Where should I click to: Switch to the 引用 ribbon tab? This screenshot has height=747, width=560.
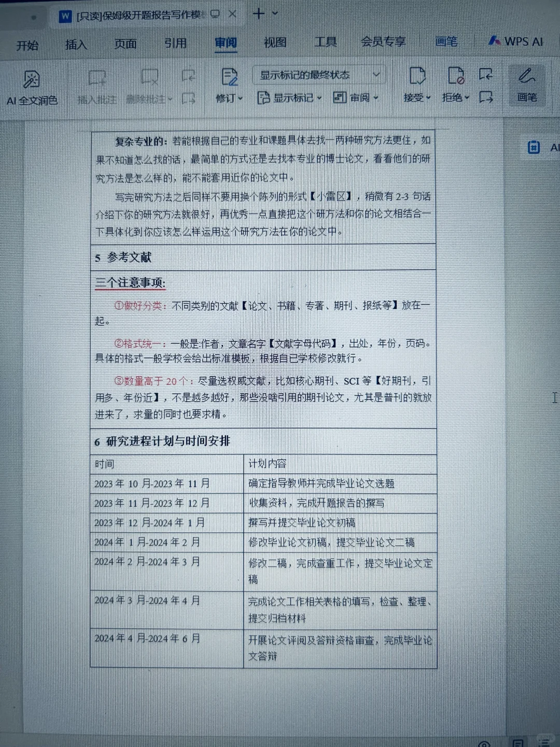175,43
